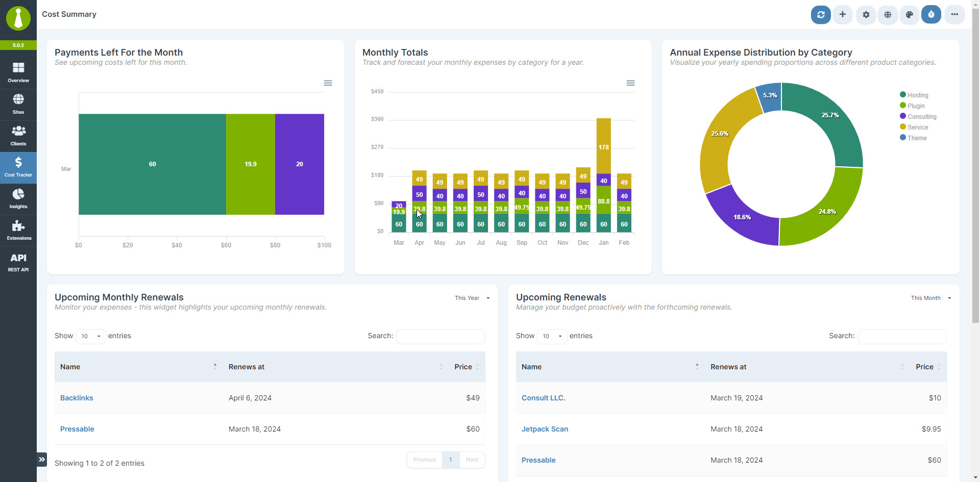The image size is (980, 482).
Task: Click the plus add-new icon button
Action: 843,15
